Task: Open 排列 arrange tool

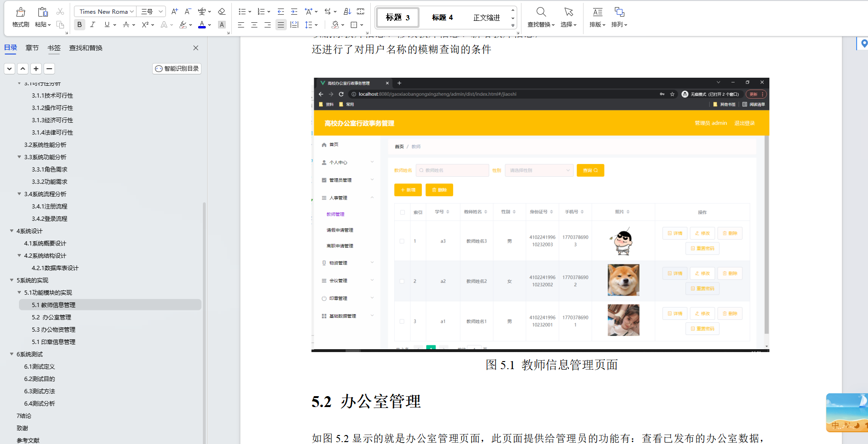Action: pos(619,18)
